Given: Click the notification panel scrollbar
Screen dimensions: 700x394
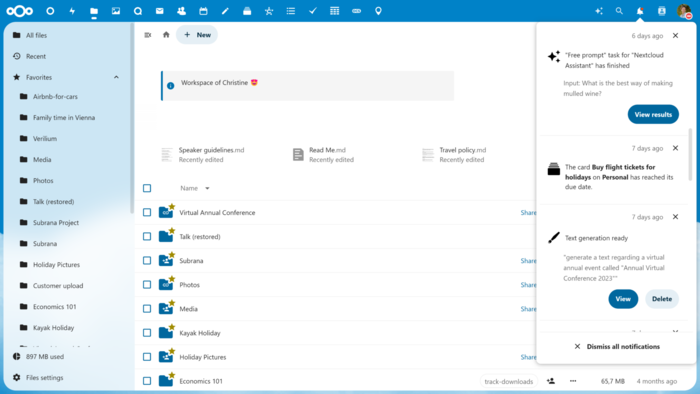Looking at the screenshot, I should click(690, 154).
